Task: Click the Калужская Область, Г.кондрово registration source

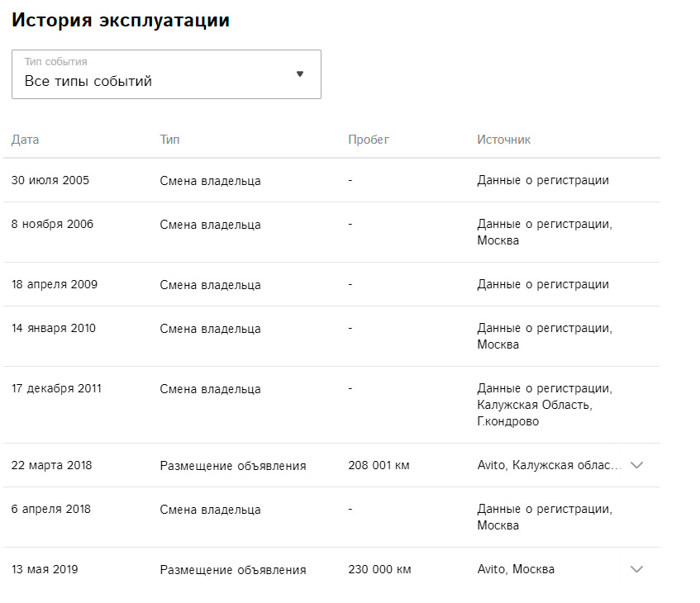Action: (534, 413)
